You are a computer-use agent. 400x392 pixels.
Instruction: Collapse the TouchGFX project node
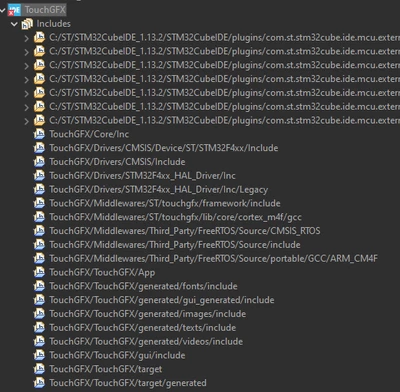coord(3,10)
